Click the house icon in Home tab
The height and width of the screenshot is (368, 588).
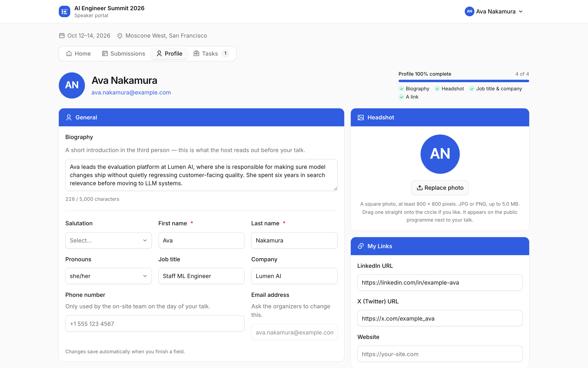click(x=69, y=54)
